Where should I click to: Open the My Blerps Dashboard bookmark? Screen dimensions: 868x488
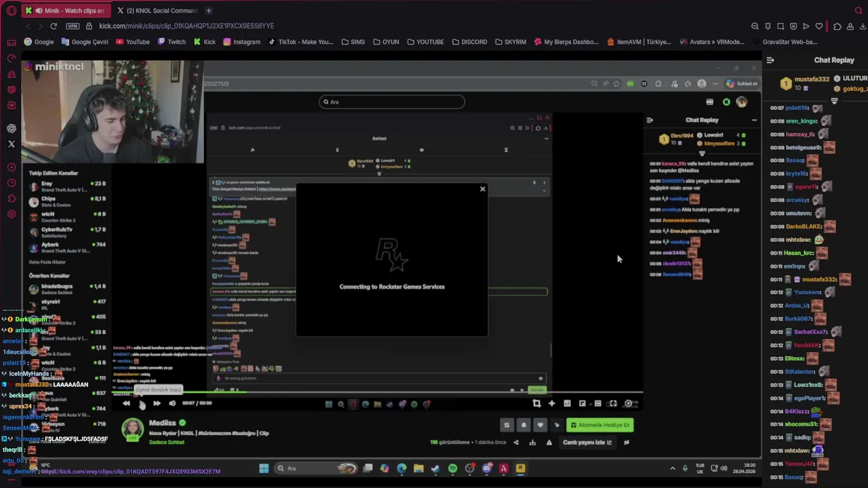566,41
